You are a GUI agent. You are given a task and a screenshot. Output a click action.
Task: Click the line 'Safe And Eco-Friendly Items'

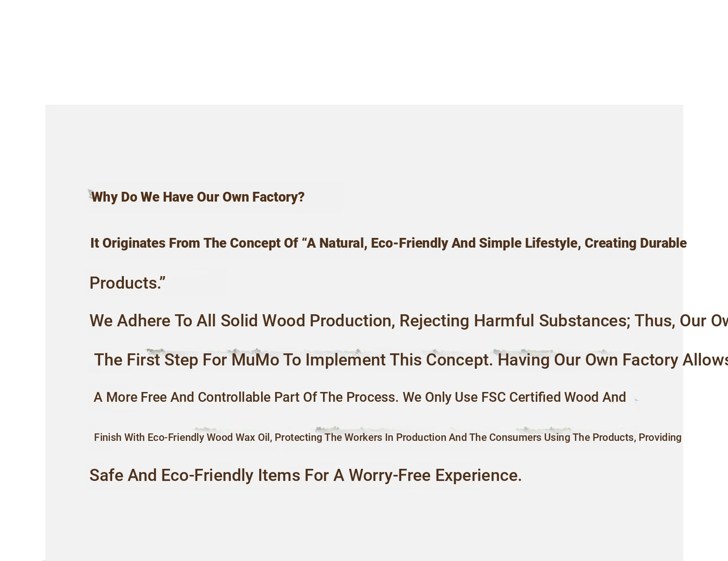click(306, 475)
